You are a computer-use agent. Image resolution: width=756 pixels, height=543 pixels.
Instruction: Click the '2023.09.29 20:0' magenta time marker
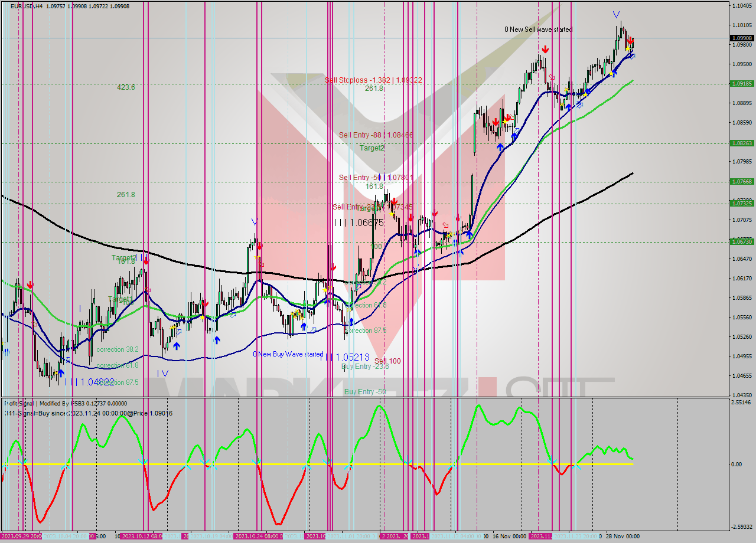21,537
